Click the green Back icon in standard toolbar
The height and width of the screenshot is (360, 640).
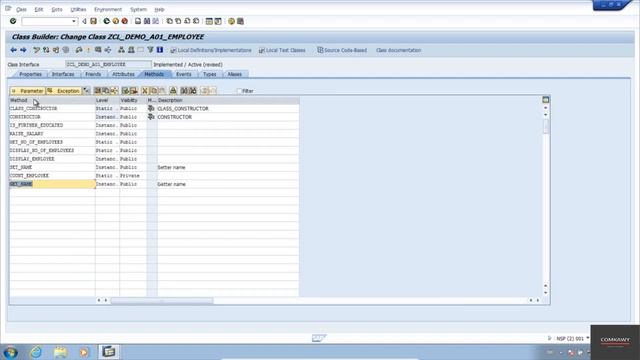point(107,21)
